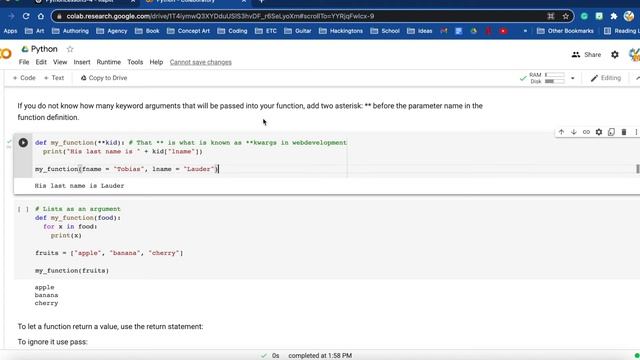Show hidden bookmarks overflow arrow

point(525,31)
